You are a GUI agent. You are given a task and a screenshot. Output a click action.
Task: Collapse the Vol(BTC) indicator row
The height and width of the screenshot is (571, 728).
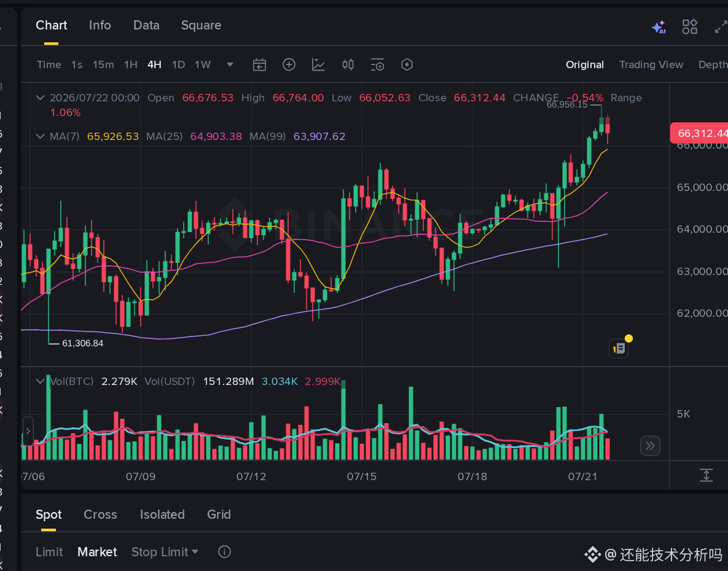click(x=41, y=381)
